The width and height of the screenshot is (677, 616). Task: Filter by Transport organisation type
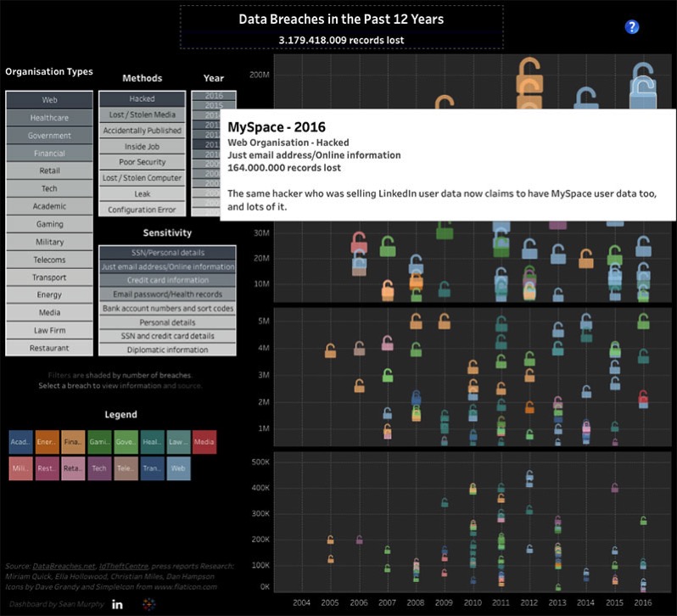tap(49, 277)
